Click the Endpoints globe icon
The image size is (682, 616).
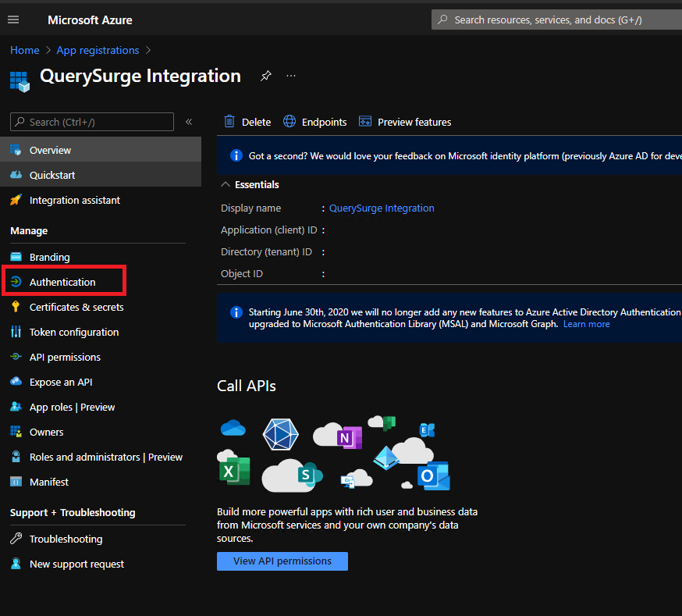pyautogui.click(x=289, y=121)
